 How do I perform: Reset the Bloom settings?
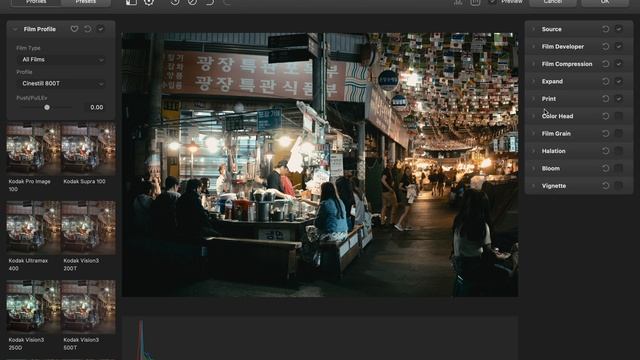605,169
